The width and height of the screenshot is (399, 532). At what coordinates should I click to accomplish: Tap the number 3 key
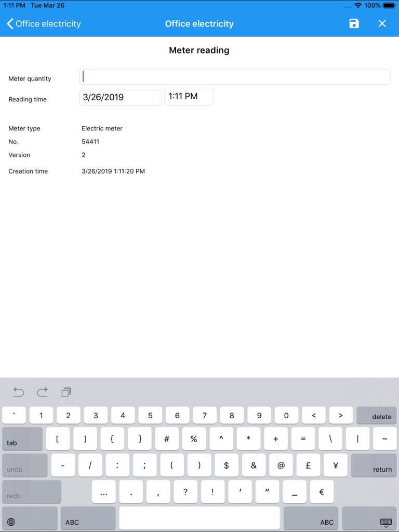96,415
